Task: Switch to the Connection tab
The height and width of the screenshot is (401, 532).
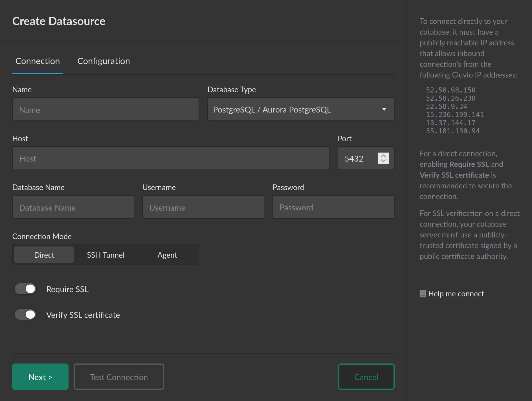Action: point(38,61)
